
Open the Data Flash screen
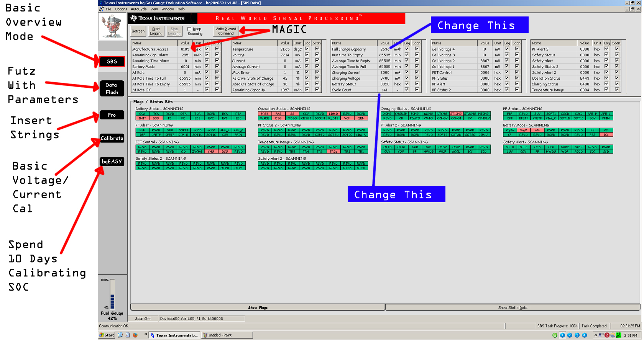pyautogui.click(x=112, y=88)
